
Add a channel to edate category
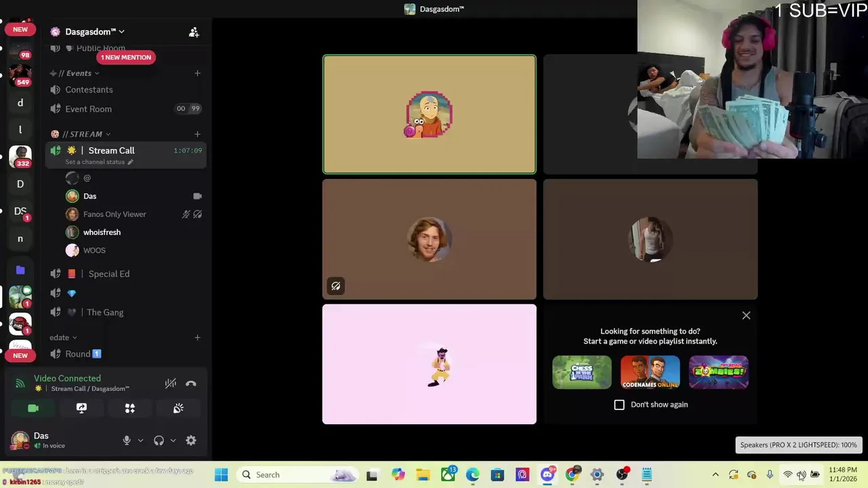[197, 338]
